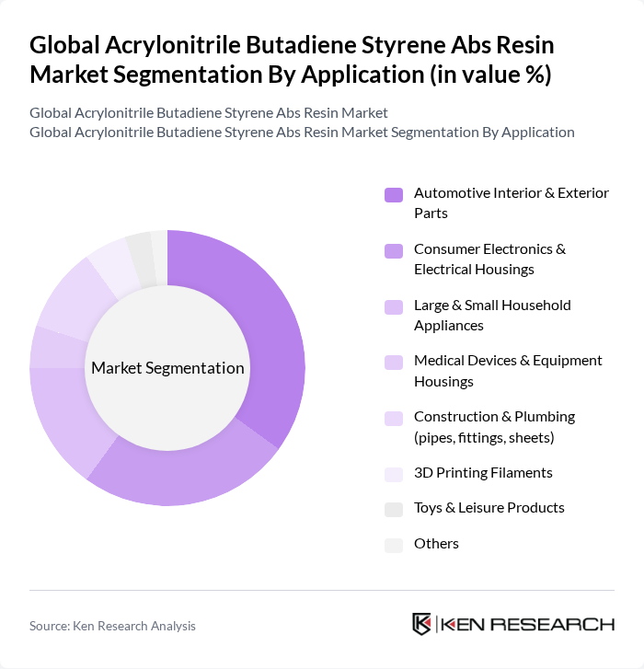Click the 'KEN RESEARCH' brand wordmark
Screen dimensions: 644x669
(x=527, y=625)
